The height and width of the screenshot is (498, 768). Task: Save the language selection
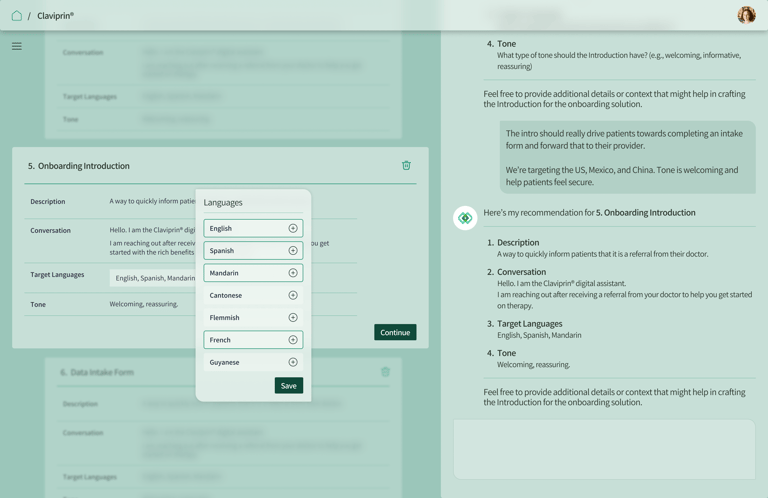[289, 385]
